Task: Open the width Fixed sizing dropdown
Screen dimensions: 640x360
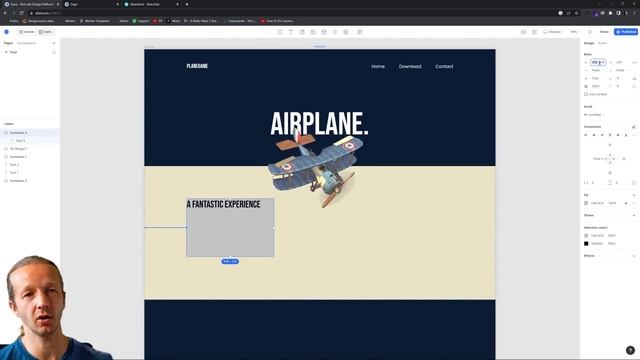Action: [x=598, y=70]
